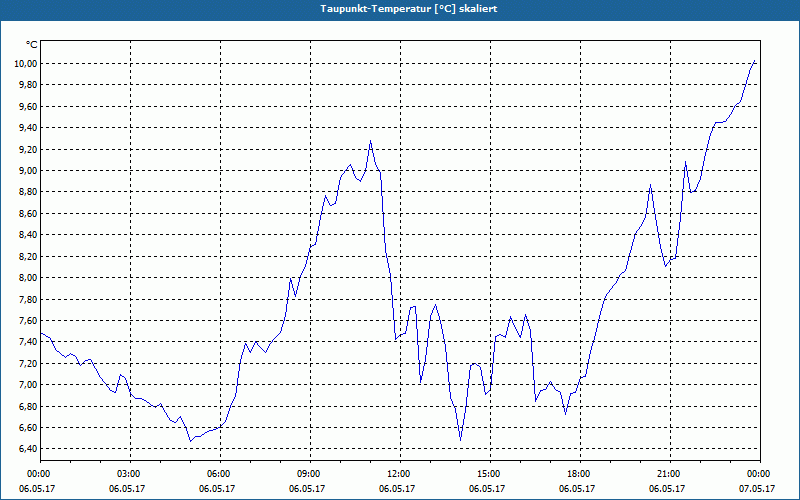Pick the 15:00 time tick label
This screenshot has width=800, height=500.
point(490,474)
